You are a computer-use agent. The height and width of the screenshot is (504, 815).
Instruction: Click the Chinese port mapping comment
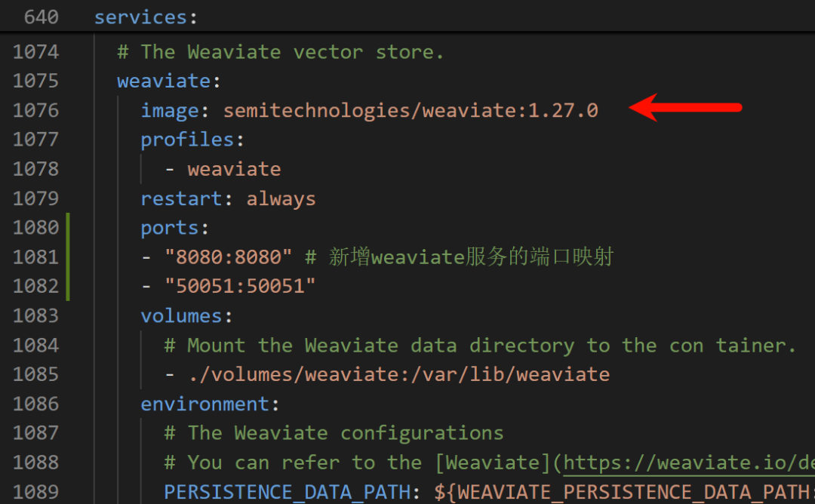(x=460, y=257)
